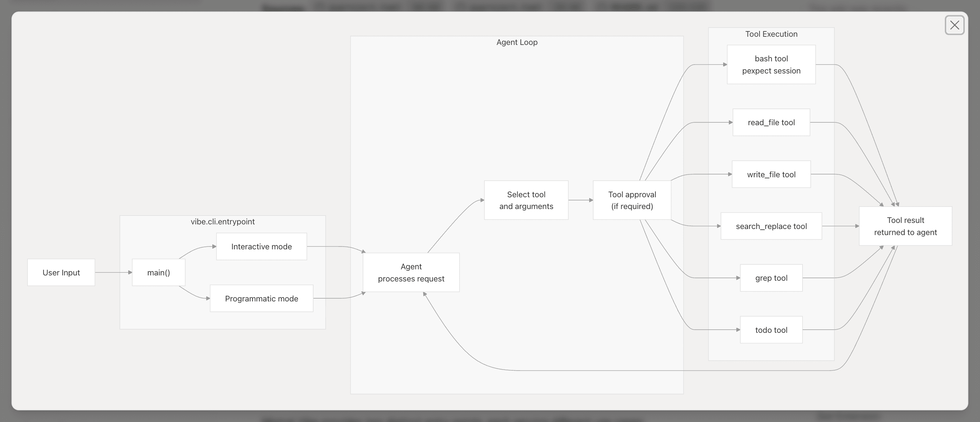Screen dimensions: 980x422
Task: Click the vibe.cli.entrypoint group label
Action: click(x=223, y=221)
